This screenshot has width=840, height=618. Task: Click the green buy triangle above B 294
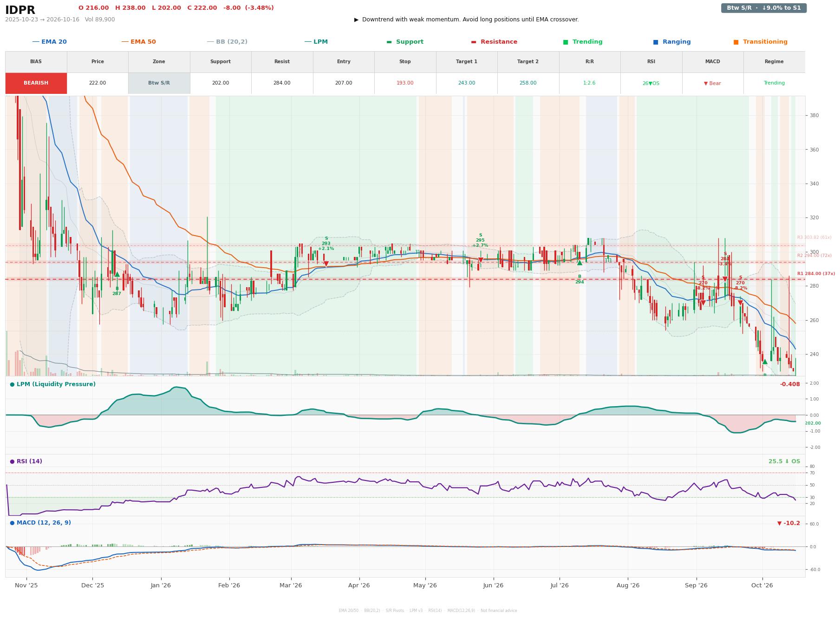(580, 263)
